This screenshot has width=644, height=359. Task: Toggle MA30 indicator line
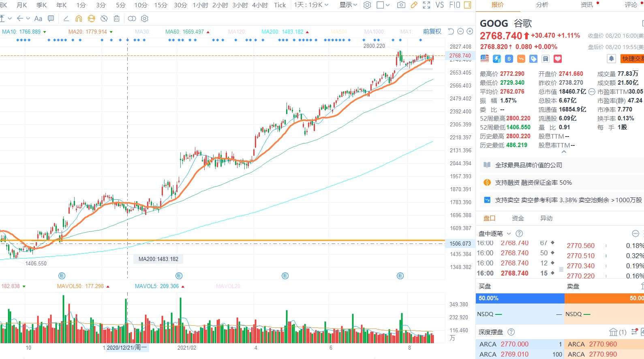coord(143,32)
